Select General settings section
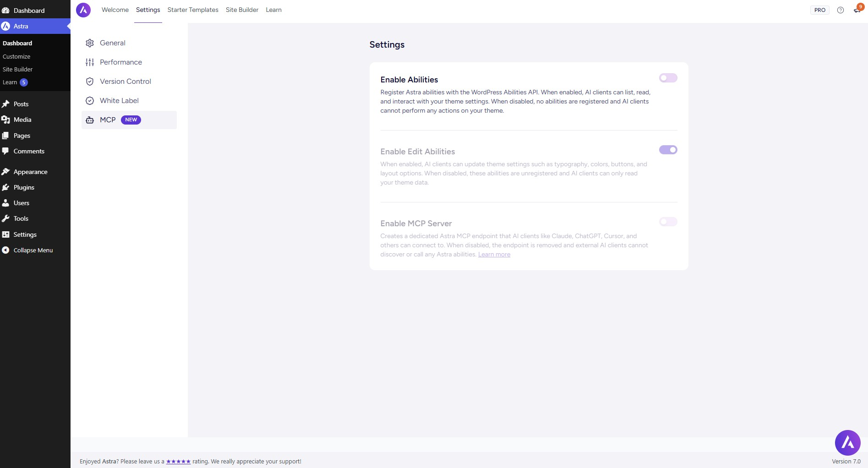Image resolution: width=868 pixels, height=468 pixels. (129, 43)
